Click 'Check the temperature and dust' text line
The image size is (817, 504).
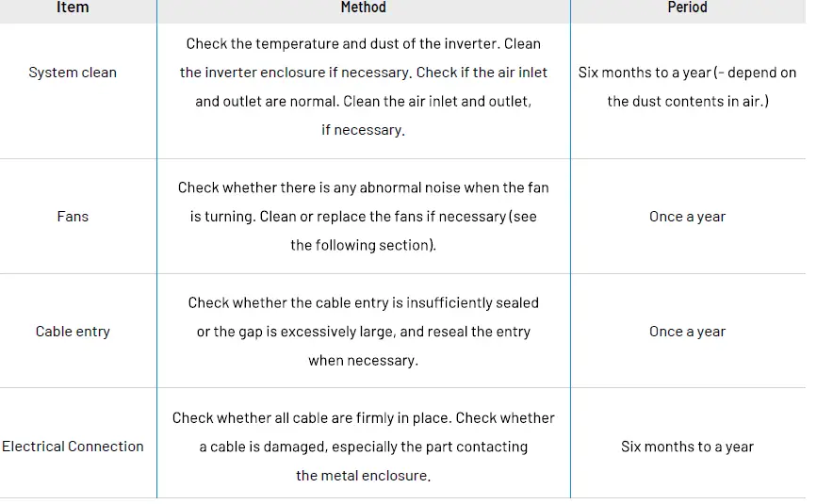coord(363,43)
